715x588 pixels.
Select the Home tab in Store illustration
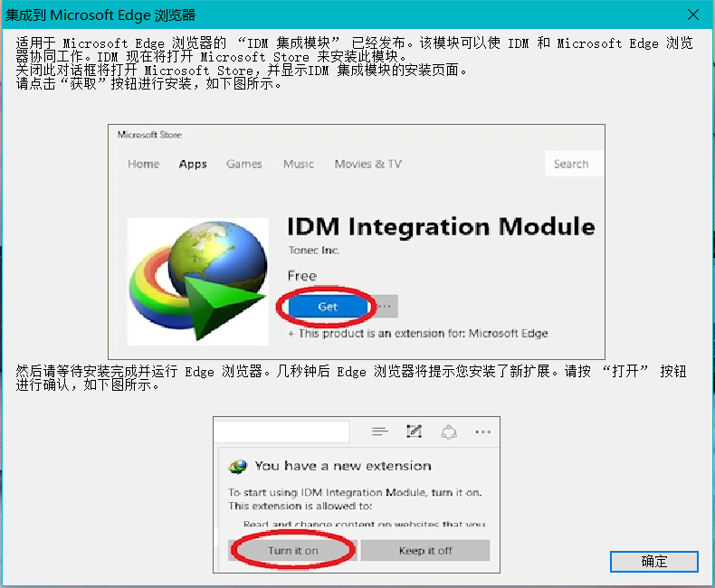tap(143, 164)
